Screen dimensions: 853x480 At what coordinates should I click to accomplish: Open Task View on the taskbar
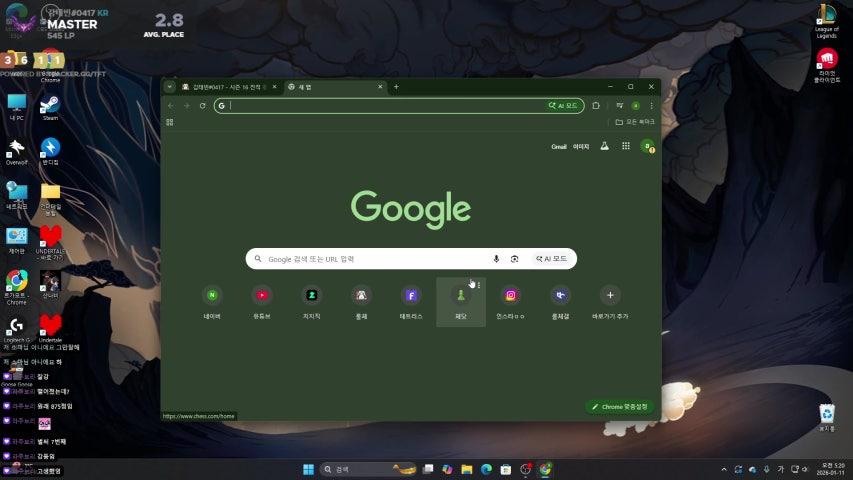pos(428,469)
